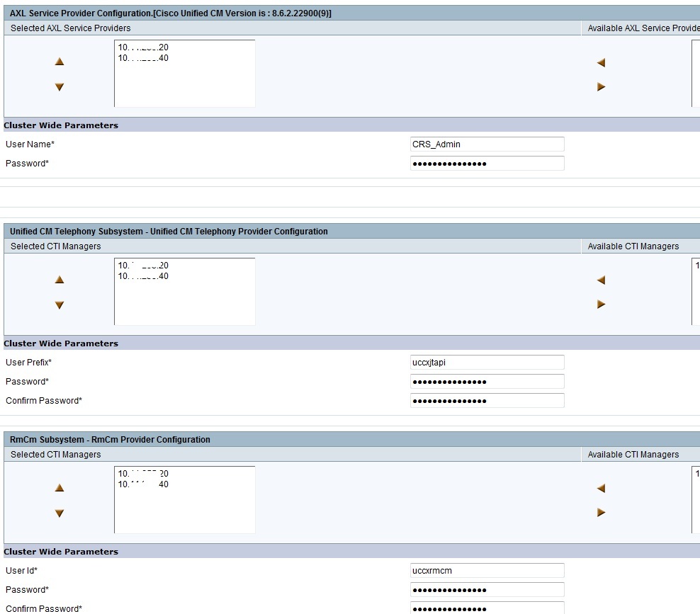The image size is (700, 614).
Task: Click left arrow to add CTI Manager to RmCm subsystem
Action: tap(600, 488)
